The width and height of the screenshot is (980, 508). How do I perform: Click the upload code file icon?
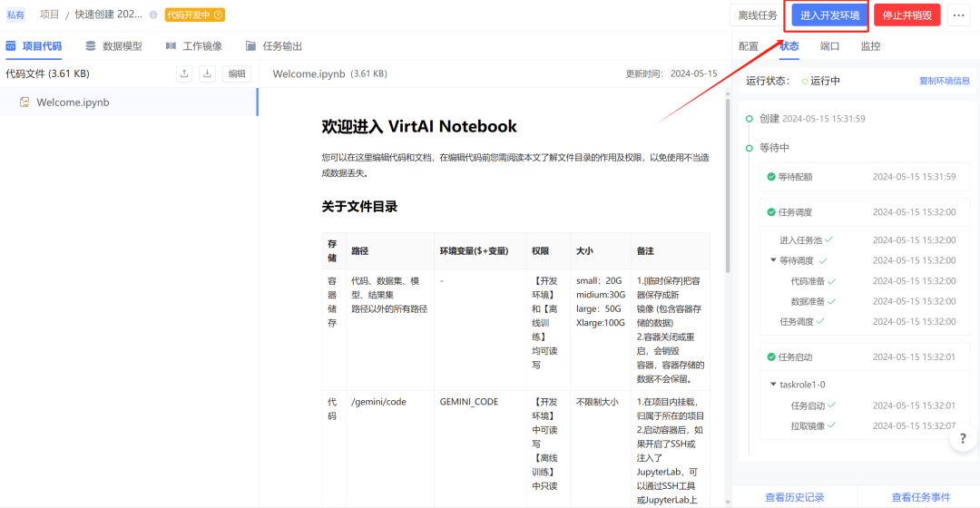184,73
